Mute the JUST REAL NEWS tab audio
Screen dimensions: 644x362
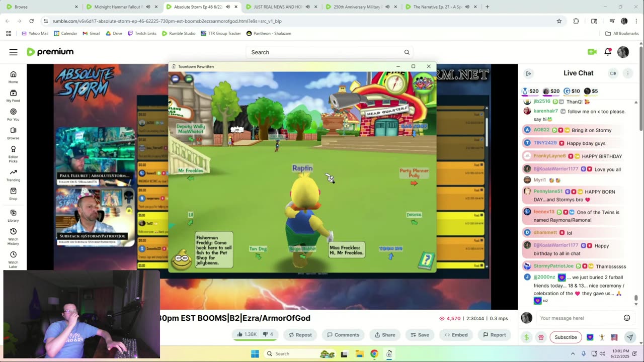coord(308,7)
